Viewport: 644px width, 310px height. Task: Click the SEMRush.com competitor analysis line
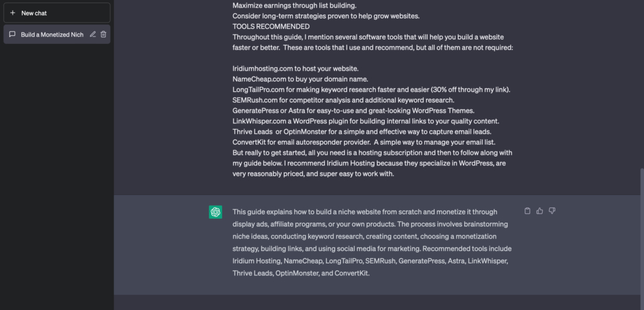point(343,100)
